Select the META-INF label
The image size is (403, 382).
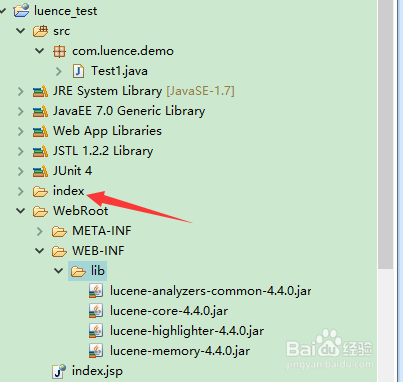[102, 231]
